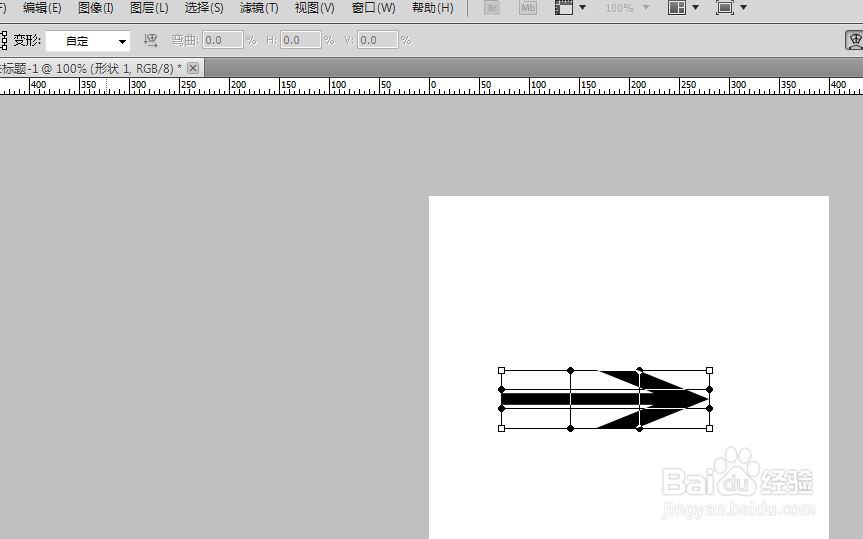Click the top-right corner warp handle
Screen dimensions: 863x539
pos(709,371)
